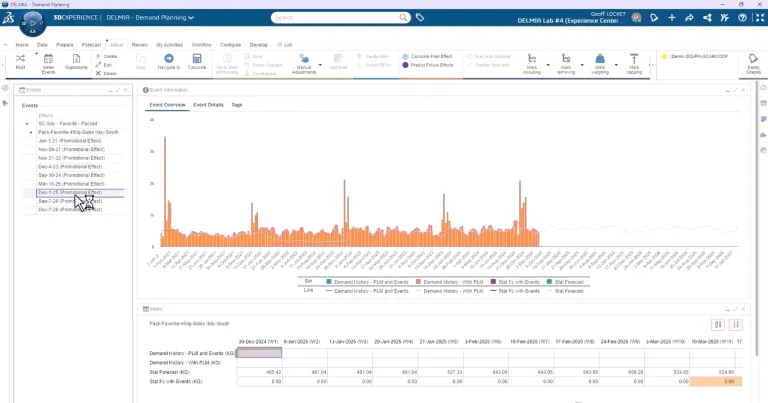Run the Calculate tool
768x403 pixels.
tap(197, 61)
